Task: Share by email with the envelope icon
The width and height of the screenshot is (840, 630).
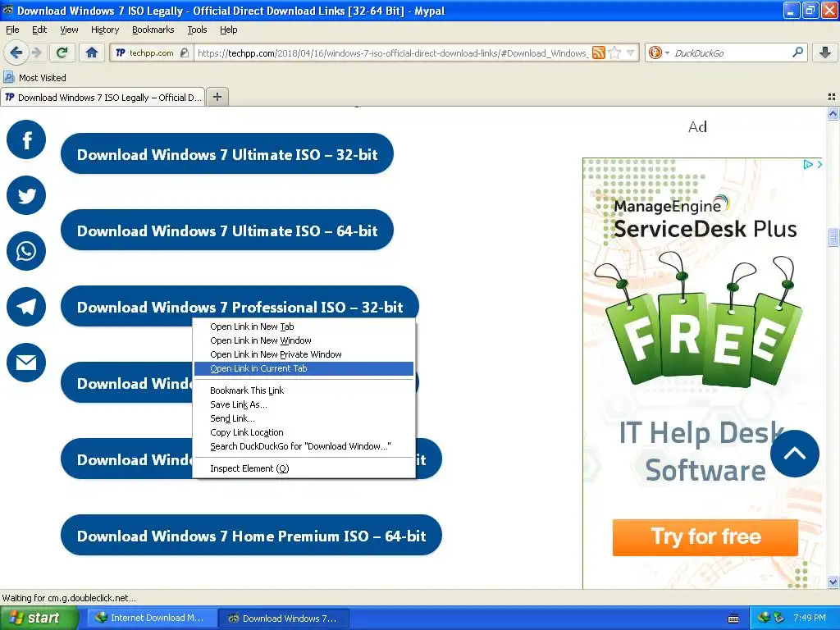Action: 26,363
